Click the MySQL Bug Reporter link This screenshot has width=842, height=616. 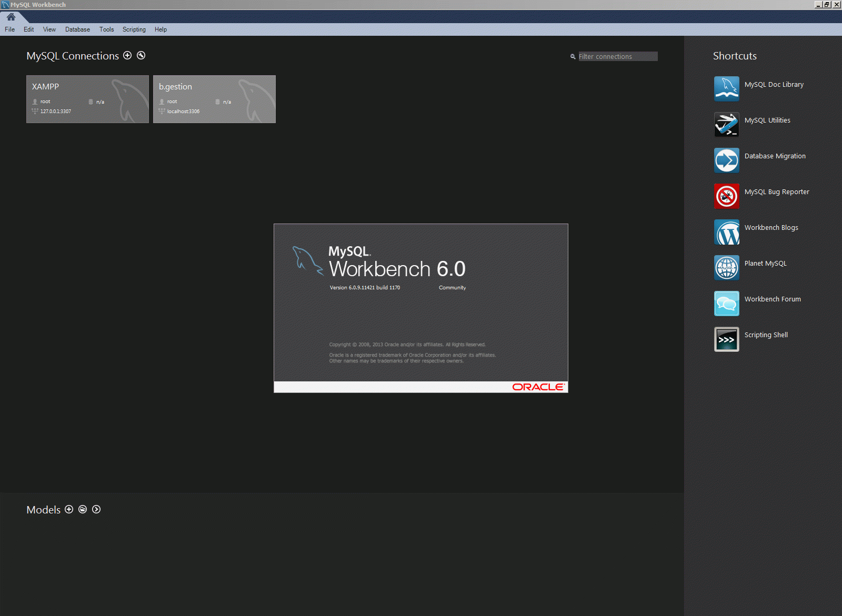coord(777,192)
